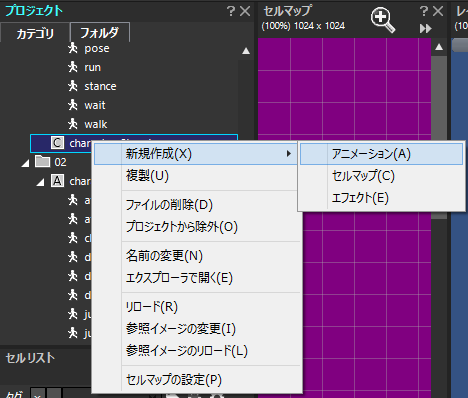Click the cellmap C icon in selected row
This screenshot has height=398, width=468.
(57, 143)
